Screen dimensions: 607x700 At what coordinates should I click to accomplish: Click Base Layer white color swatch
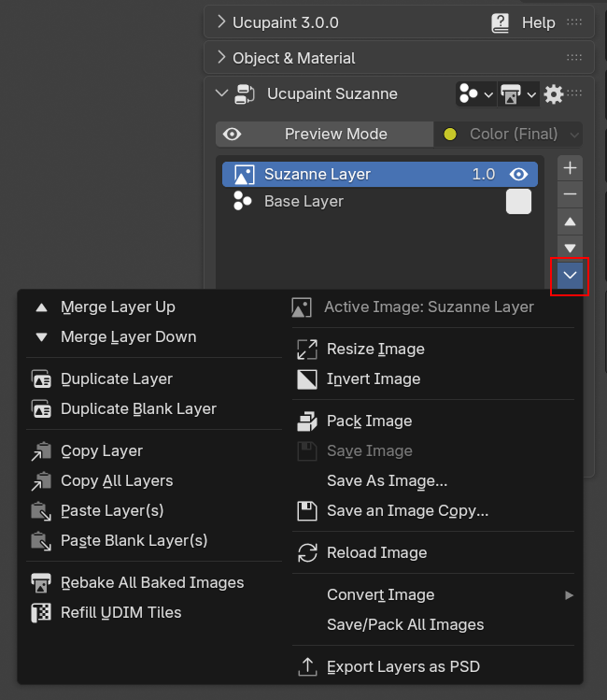(518, 201)
